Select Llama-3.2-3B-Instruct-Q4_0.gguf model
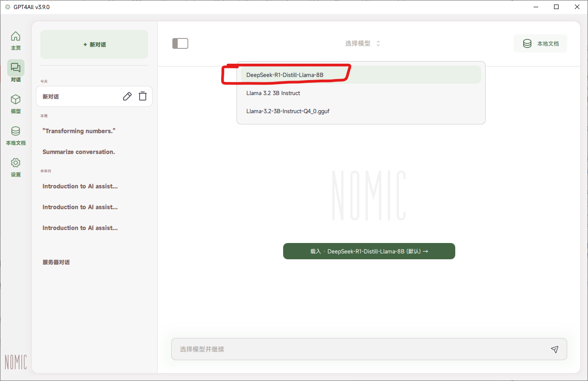This screenshot has width=588, height=381. [x=361, y=111]
